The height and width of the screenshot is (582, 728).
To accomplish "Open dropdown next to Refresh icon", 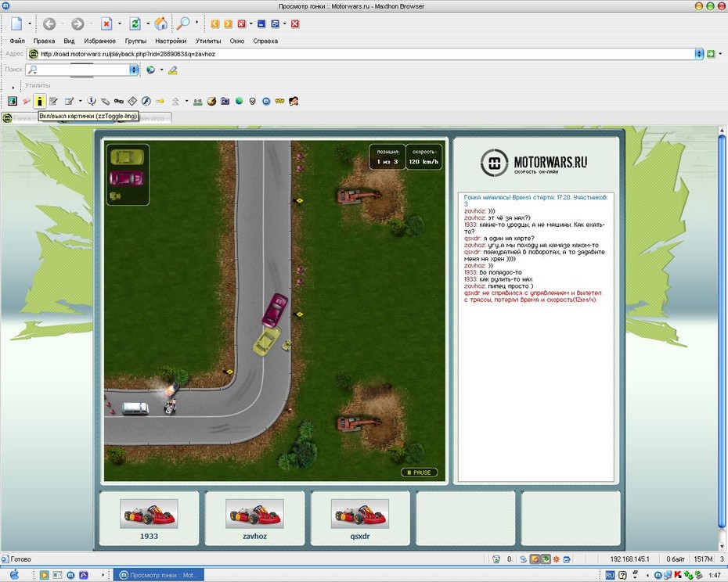I will tap(148, 23).
